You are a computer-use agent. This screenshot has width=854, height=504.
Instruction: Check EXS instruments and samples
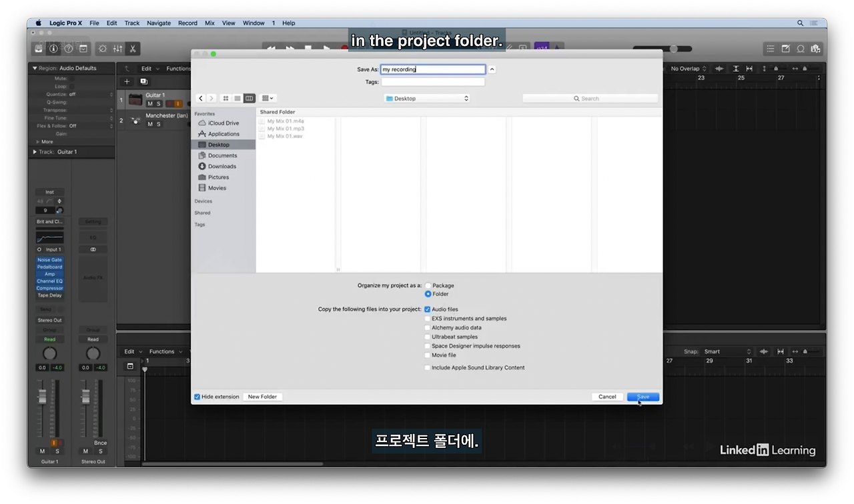(428, 319)
